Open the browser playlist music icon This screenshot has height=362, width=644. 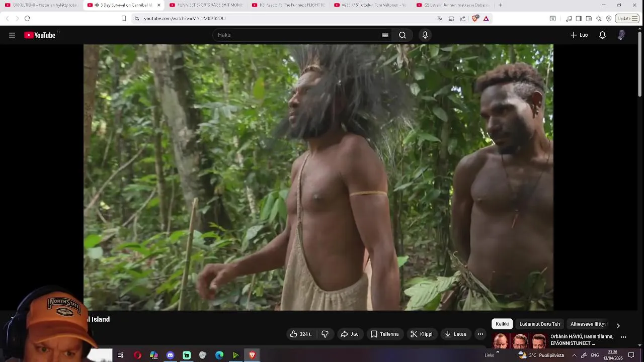pos(569,19)
